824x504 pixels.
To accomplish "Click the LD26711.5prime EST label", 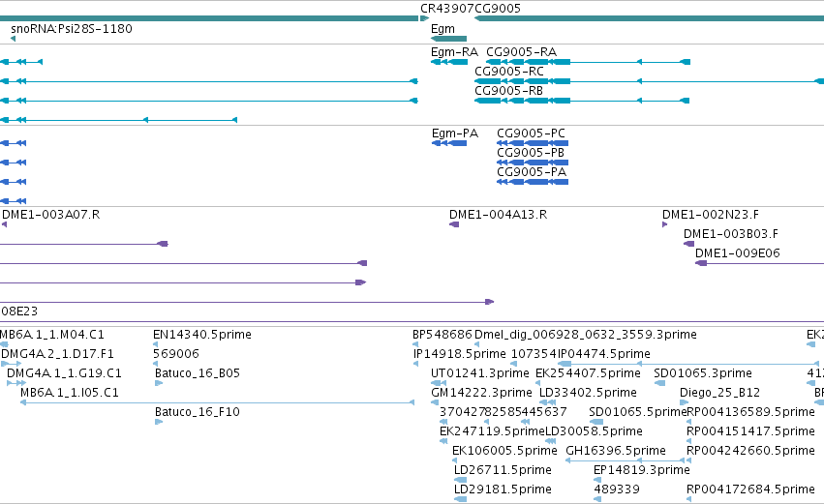I will 503,471.
